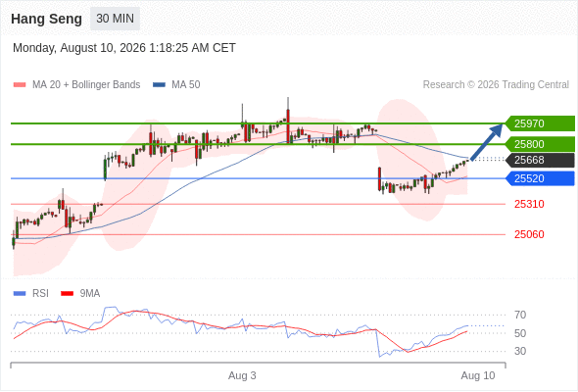The image size is (578, 392).
Task: Click the RSI 50 axis label
Action: pos(520,333)
